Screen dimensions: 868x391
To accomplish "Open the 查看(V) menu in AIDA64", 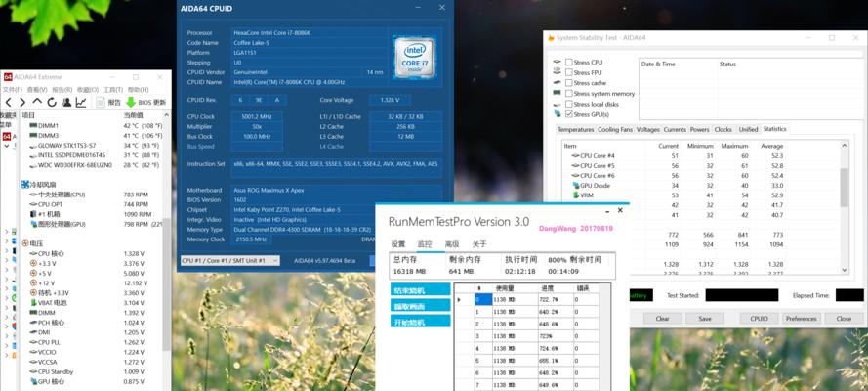I will pos(37,90).
